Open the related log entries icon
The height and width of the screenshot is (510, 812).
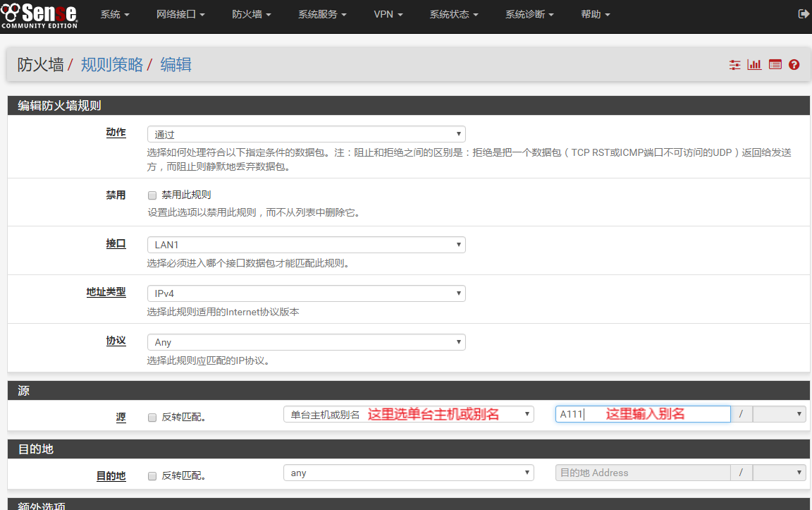(x=775, y=65)
